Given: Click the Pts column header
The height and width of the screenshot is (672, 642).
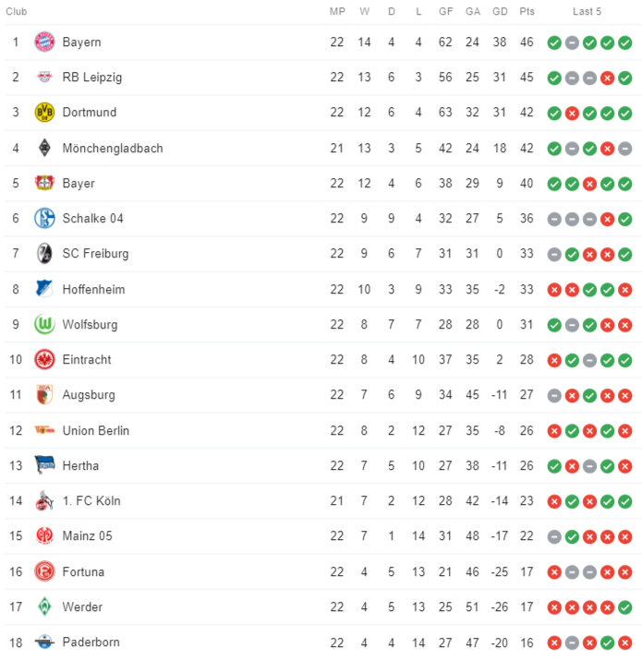Looking at the screenshot, I should coord(527,12).
